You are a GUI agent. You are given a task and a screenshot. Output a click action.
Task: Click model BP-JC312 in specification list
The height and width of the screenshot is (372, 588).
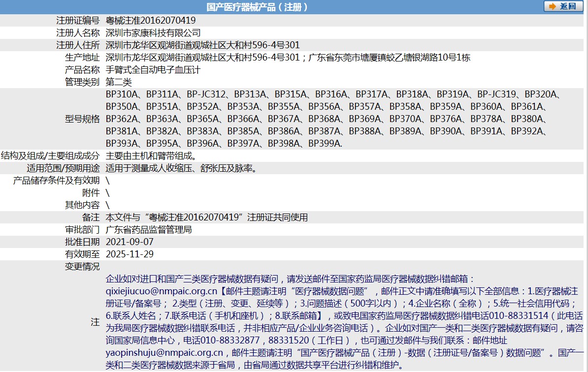pos(206,94)
